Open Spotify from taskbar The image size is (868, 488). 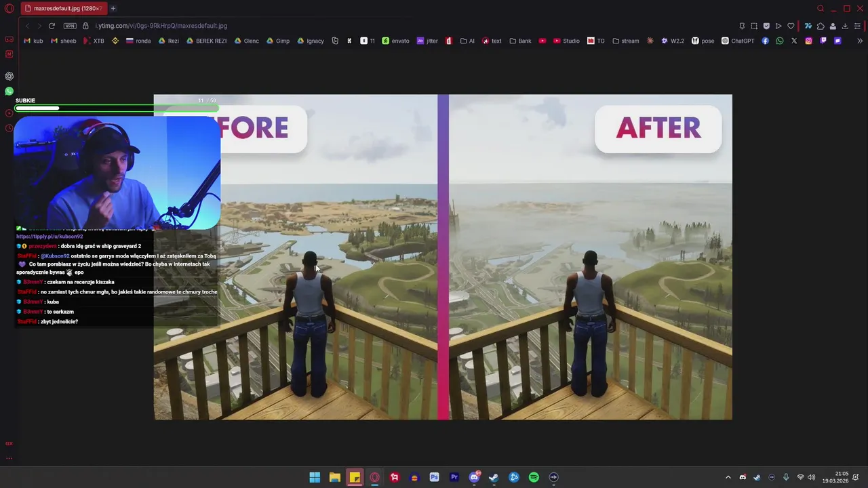[534, 477]
